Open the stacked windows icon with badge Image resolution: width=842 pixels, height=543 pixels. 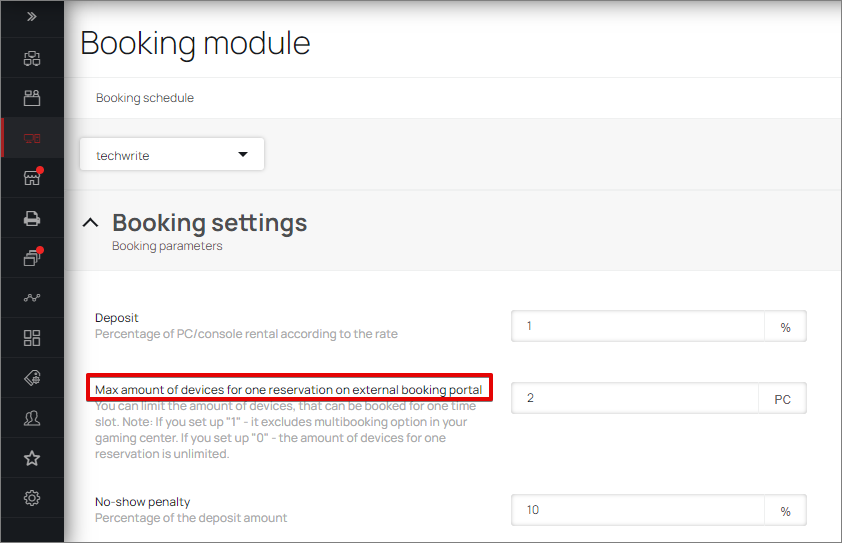pyautogui.click(x=32, y=258)
